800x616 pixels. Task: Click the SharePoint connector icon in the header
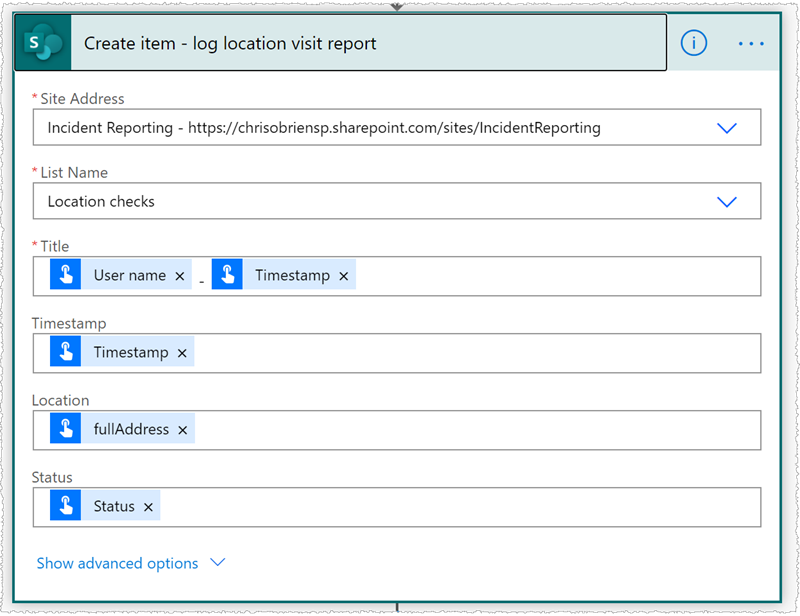pyautogui.click(x=42, y=43)
